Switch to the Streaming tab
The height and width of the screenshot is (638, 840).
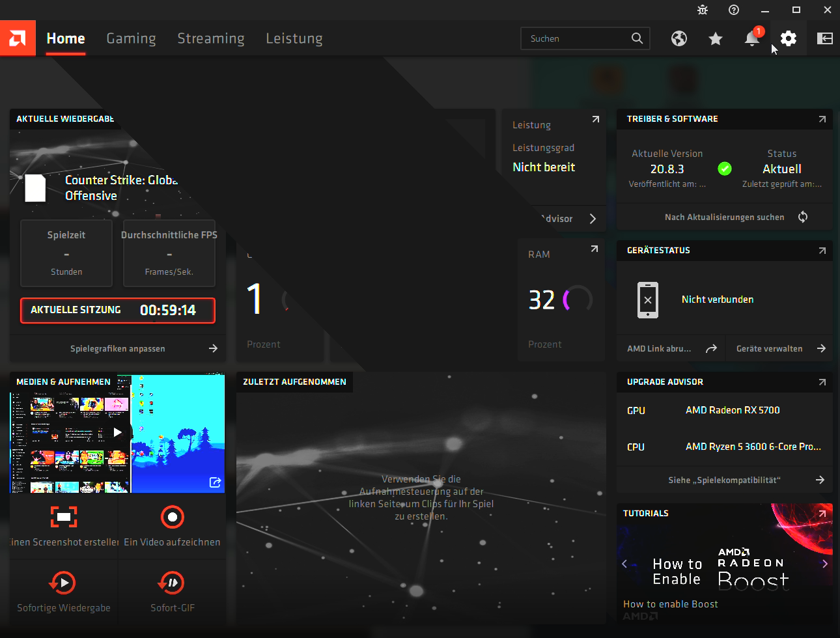pos(211,38)
